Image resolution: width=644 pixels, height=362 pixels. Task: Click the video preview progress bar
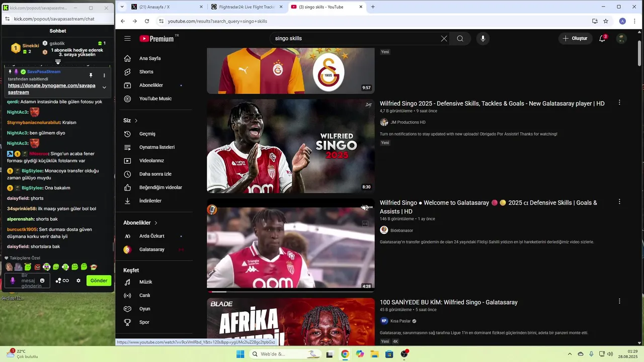pos(291,291)
